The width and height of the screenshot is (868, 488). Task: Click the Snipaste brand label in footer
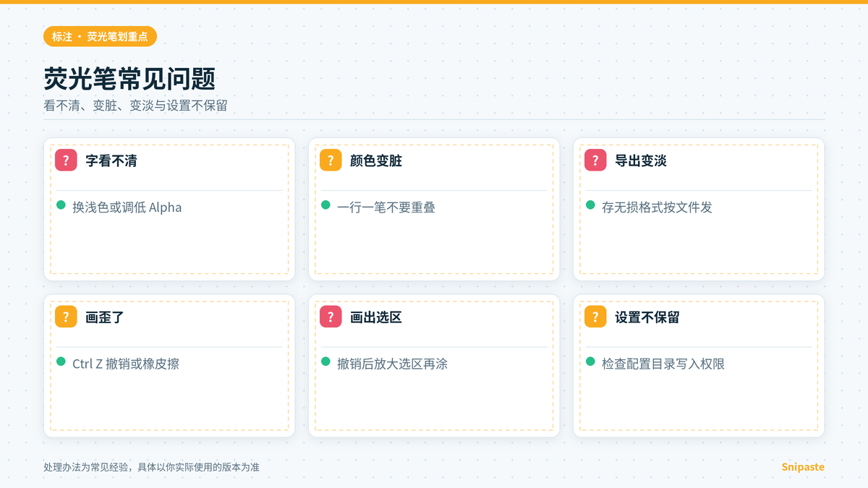[803, 467]
